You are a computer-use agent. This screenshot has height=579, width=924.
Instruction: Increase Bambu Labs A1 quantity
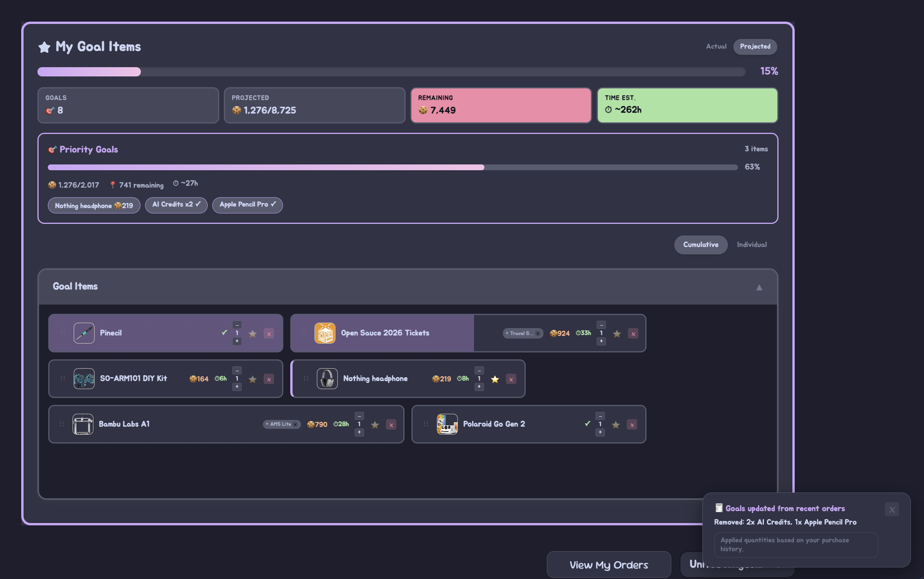tap(359, 432)
